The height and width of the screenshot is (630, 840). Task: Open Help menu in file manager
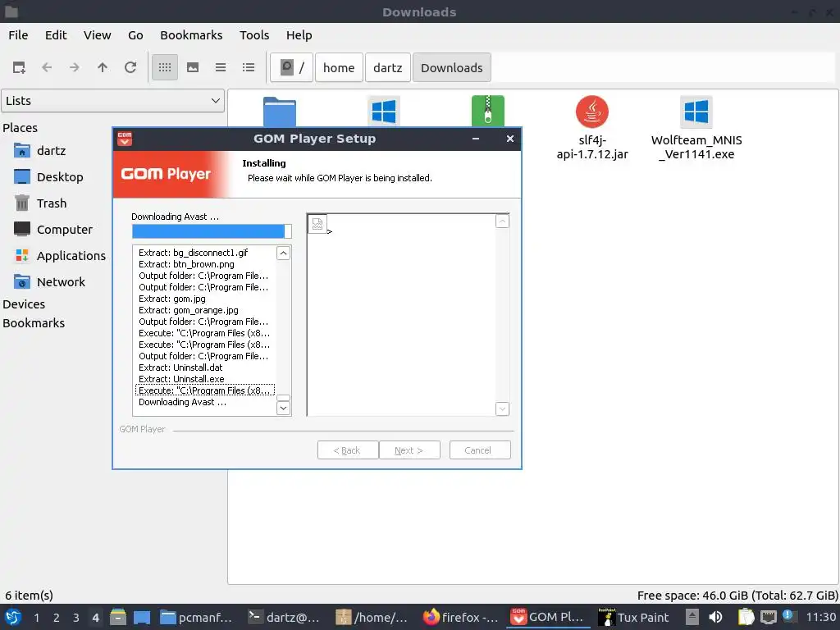point(299,35)
